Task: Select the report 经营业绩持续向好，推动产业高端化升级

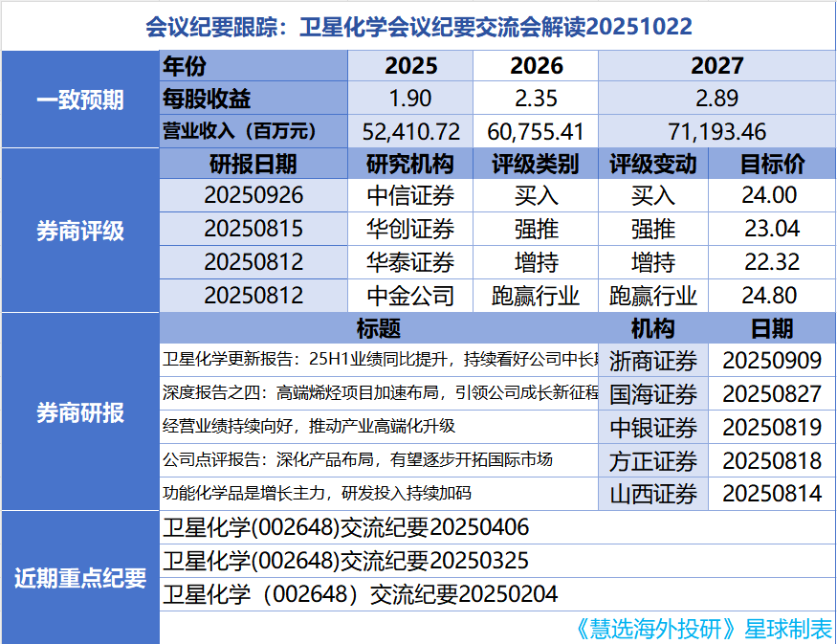Action: [379, 427]
